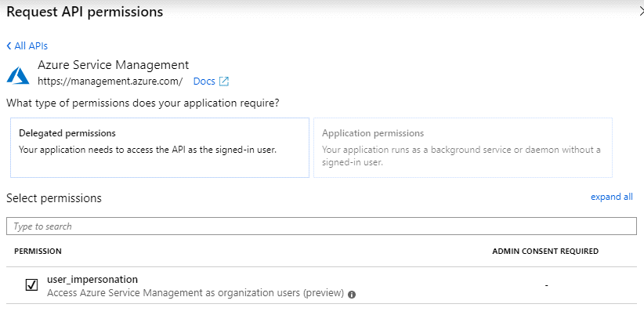Select the user_impersonation permission name
644x315 pixels.
(92, 279)
